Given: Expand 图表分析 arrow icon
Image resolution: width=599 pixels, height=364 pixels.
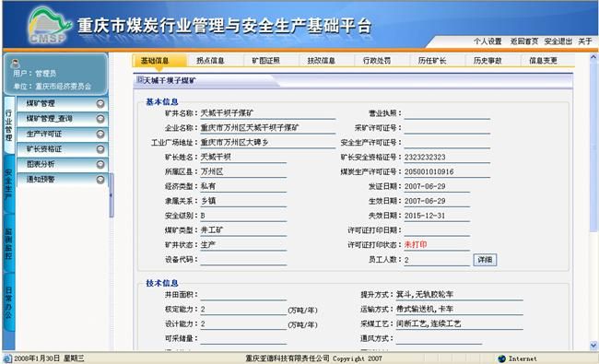Looking at the screenshot, I should click(100, 164).
